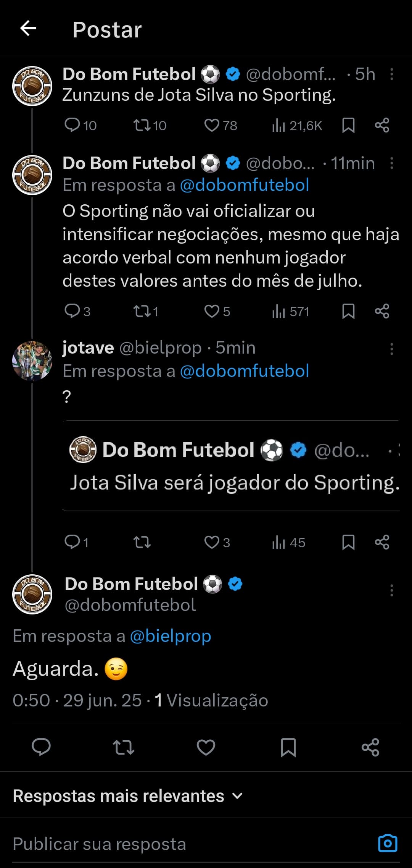Open camera to attach photo to reply
The image size is (412, 868).
click(388, 843)
